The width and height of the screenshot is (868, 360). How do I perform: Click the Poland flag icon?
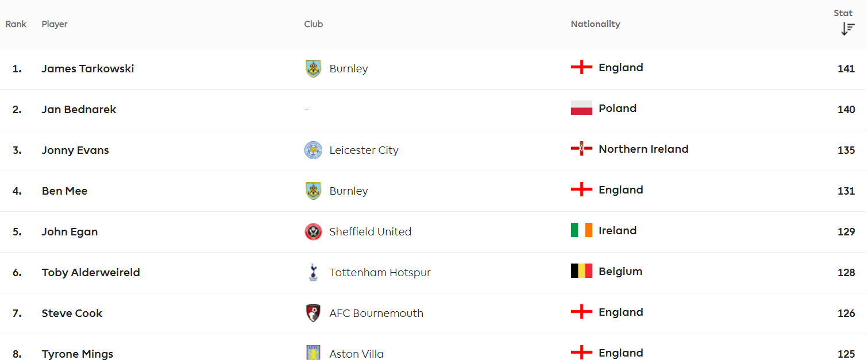click(x=581, y=108)
